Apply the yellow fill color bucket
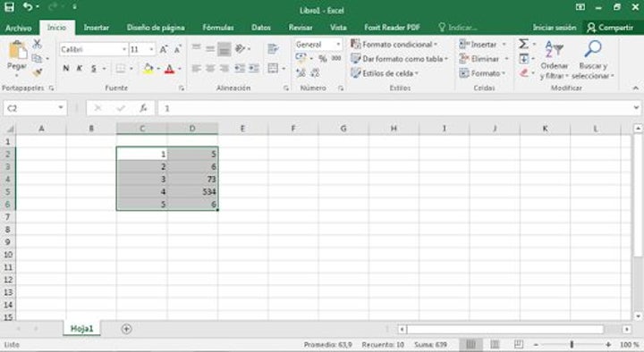 148,69
